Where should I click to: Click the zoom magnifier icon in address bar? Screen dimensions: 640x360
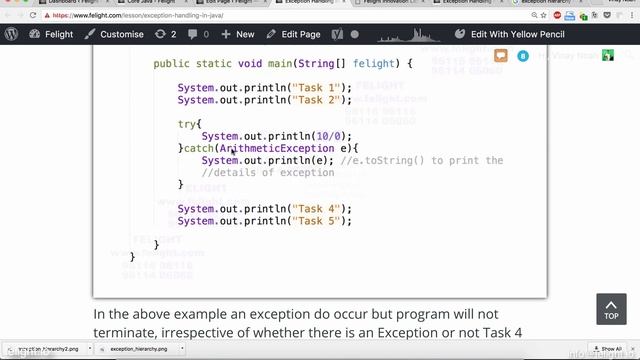click(534, 16)
